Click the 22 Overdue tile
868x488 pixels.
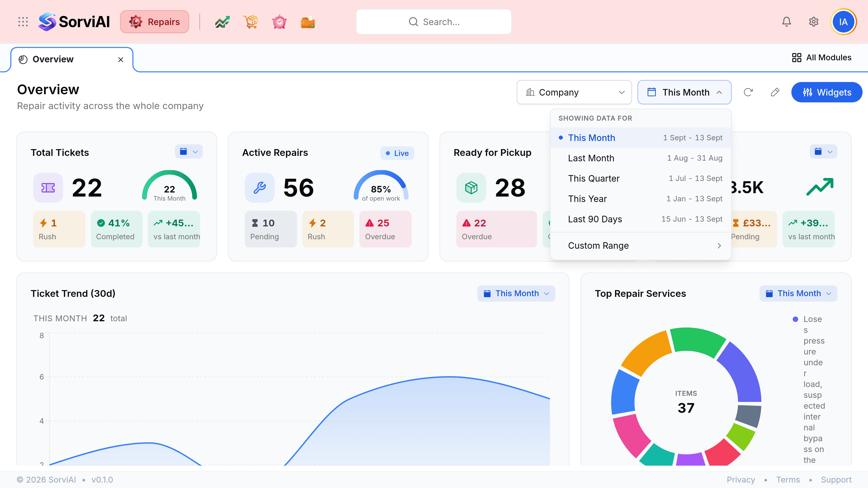tap(497, 229)
